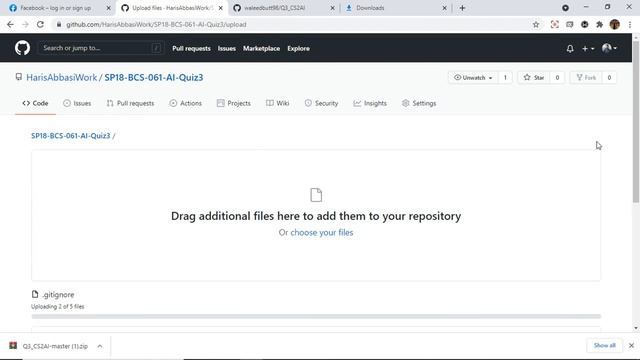Switch to the repository Pull requests tab
This screenshot has width=640, height=360.
(130, 103)
